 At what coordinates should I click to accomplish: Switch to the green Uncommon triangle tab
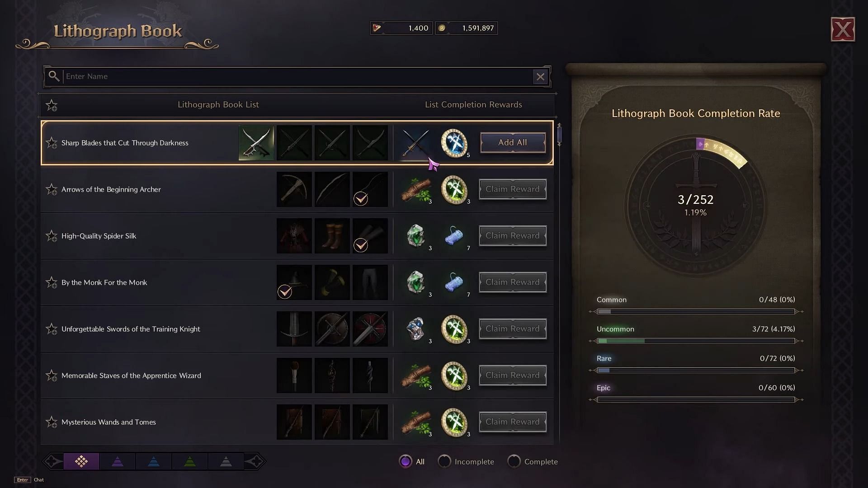(190, 461)
